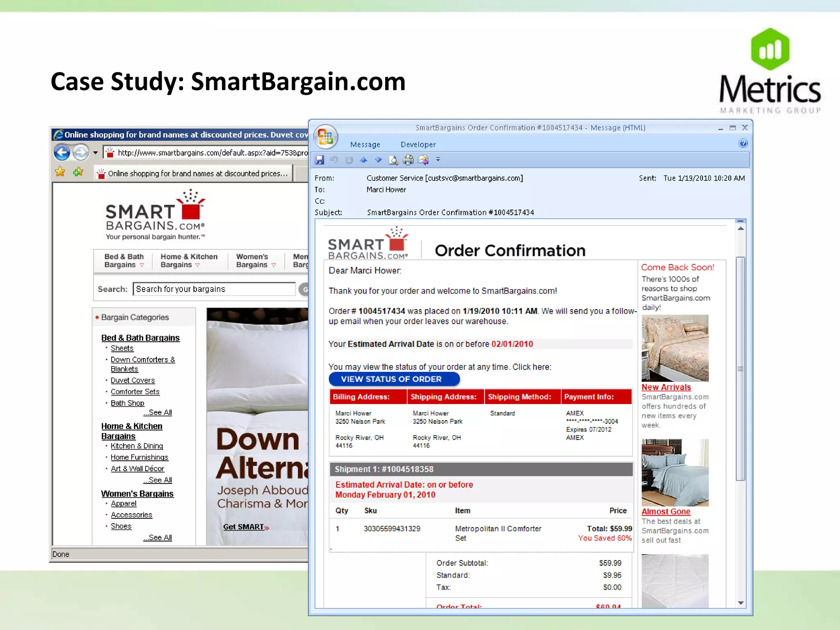
Task: Click VIEW STATUS OF ORDER button
Action: coord(394,379)
